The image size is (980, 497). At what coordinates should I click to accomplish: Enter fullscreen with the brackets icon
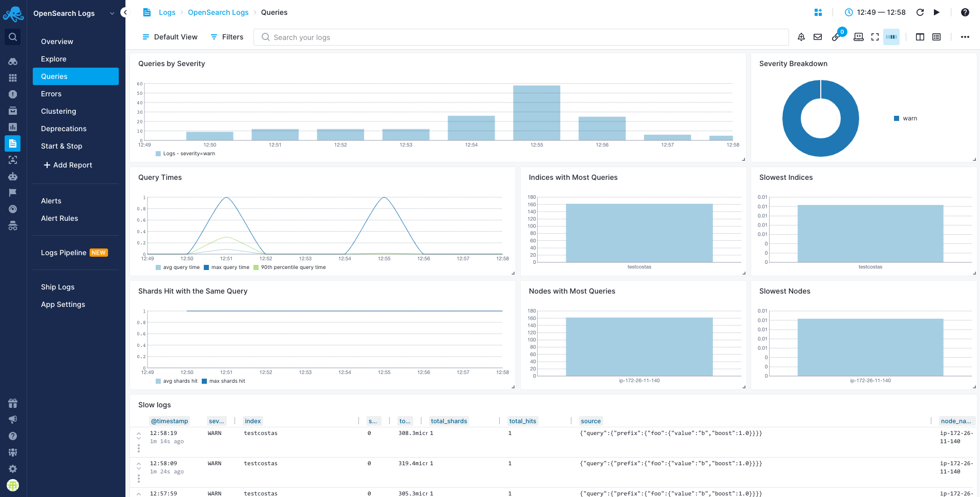pos(875,37)
